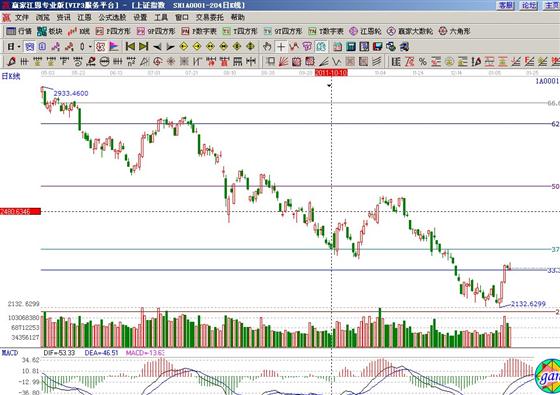Screen dimensions: 560x395
Task: Click the 论坛 forum button
Action: (x=529, y=5)
